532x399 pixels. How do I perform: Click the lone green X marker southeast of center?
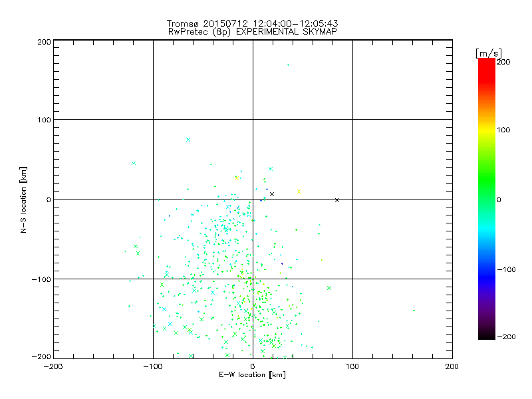[329, 288]
